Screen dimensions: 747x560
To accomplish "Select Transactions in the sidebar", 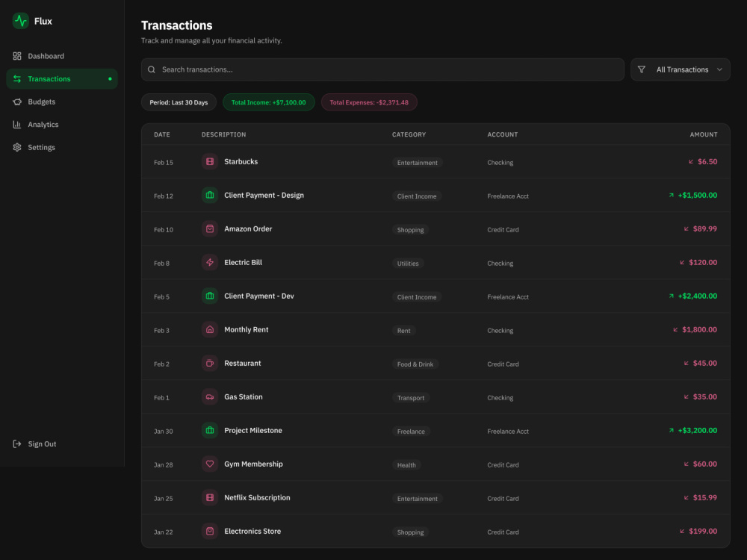I will coord(62,79).
